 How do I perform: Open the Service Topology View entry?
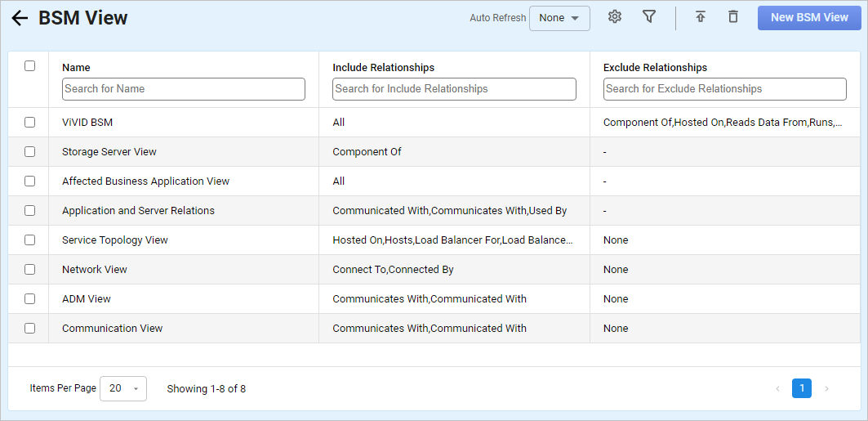pos(115,240)
